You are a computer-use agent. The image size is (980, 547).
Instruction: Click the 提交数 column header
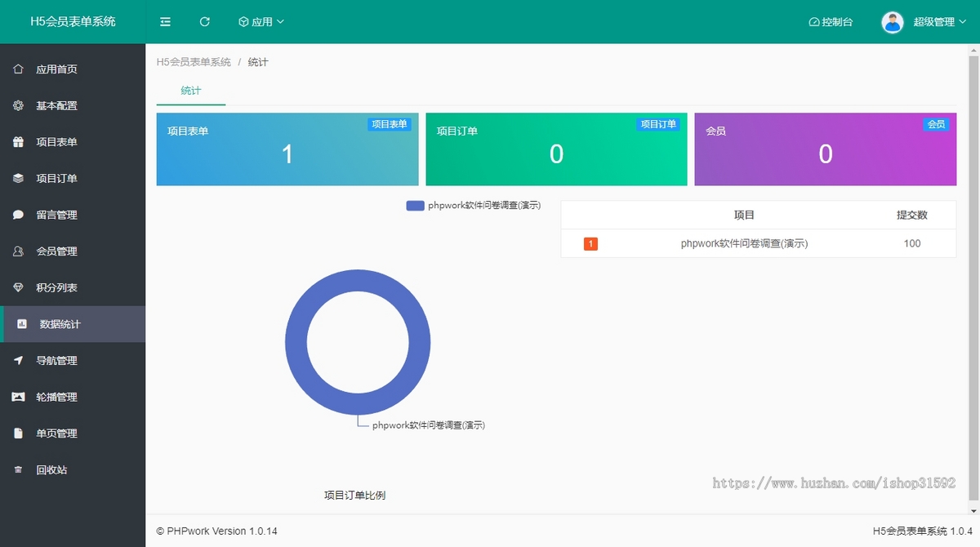coord(912,215)
